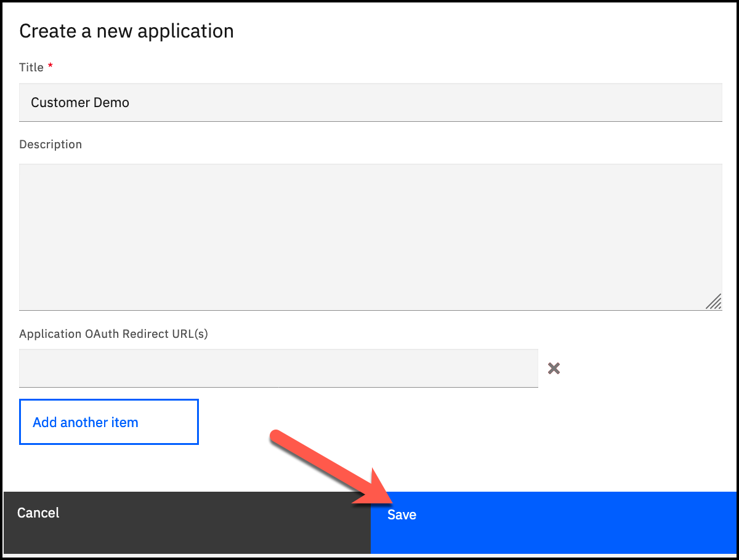This screenshot has height=560, width=739.
Task: Click the red required asterisk beside Title
Action: pyautogui.click(x=50, y=66)
